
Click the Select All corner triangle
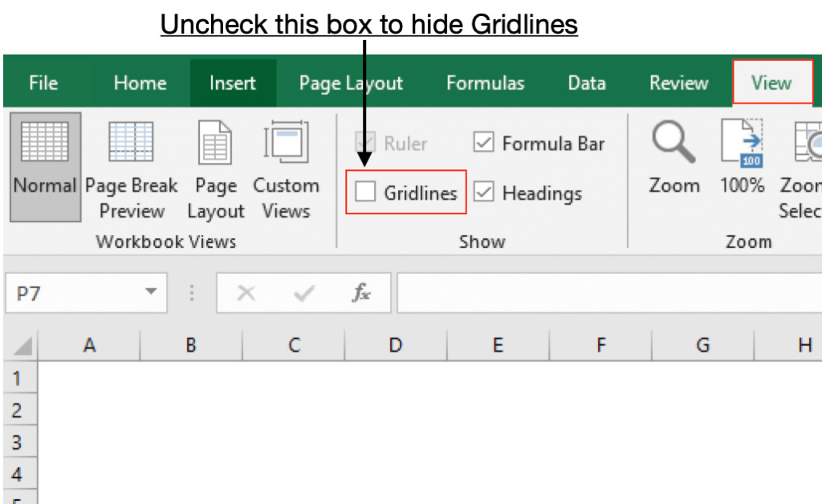(21, 345)
